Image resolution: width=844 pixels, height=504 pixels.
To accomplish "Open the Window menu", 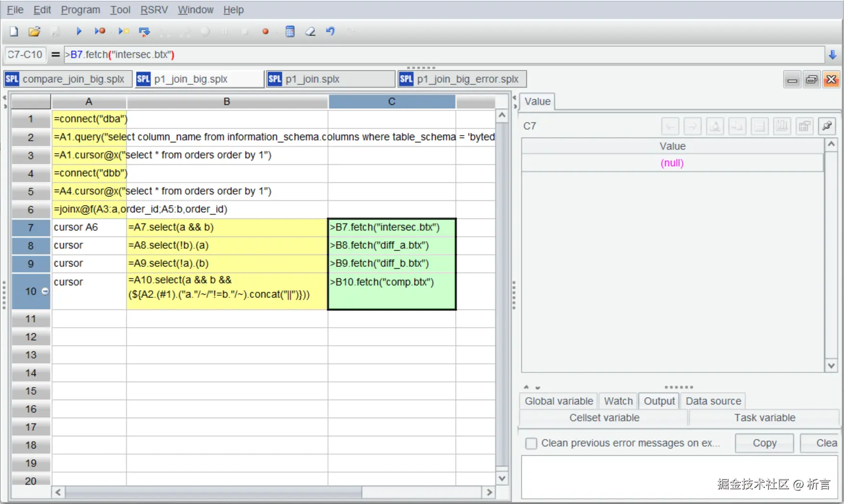I will 195,10.
